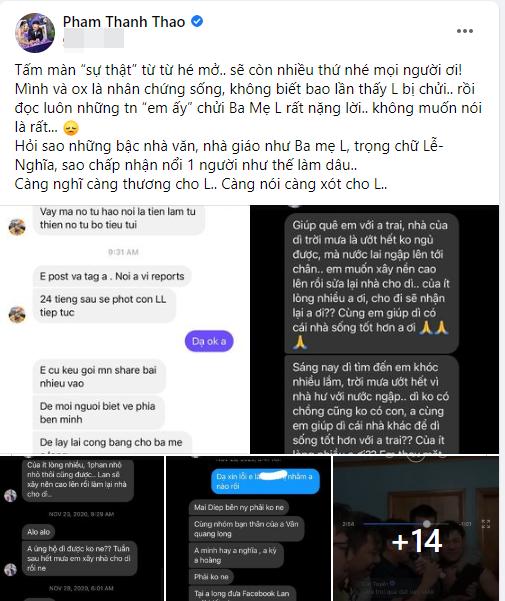Image resolution: width=505 pixels, height=601 pixels.
Task: Click the Pham Thanh Thao profile picture
Action: pyautogui.click(x=35, y=33)
